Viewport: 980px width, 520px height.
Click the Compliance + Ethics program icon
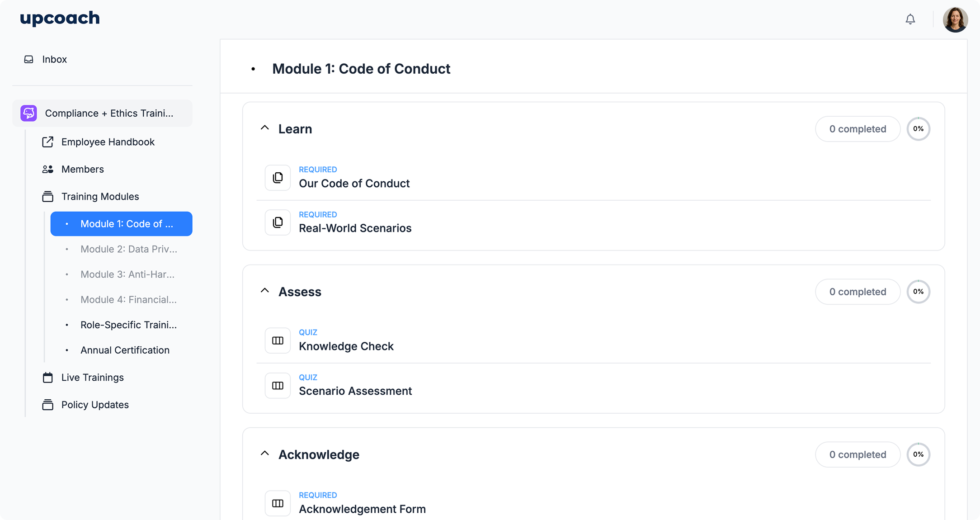[29, 113]
